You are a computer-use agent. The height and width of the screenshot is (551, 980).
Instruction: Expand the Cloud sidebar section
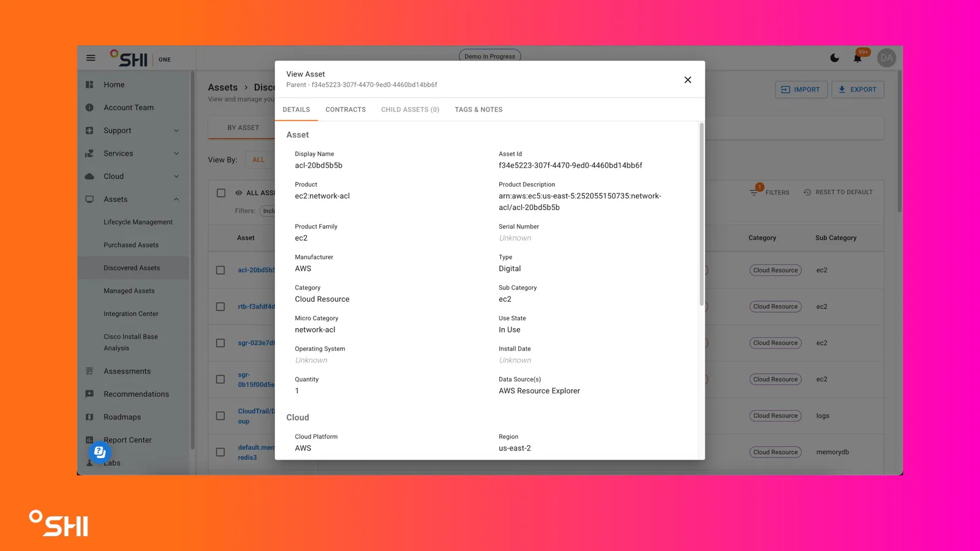pyautogui.click(x=176, y=176)
